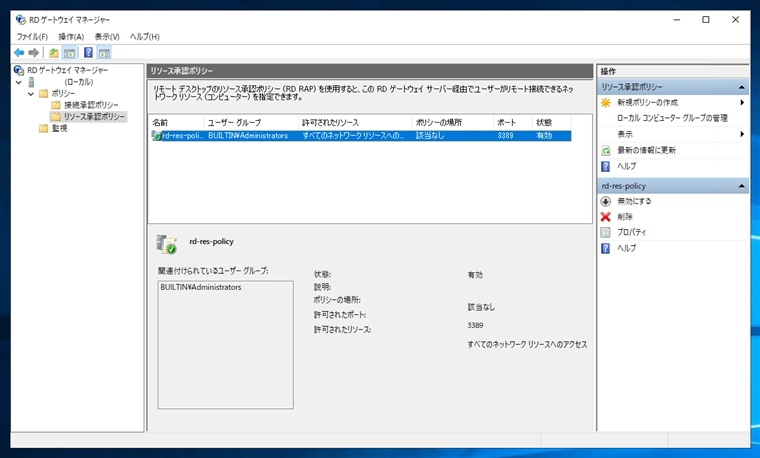Click the Forward arrow toolbar icon
The height and width of the screenshot is (458, 760).
(x=33, y=53)
